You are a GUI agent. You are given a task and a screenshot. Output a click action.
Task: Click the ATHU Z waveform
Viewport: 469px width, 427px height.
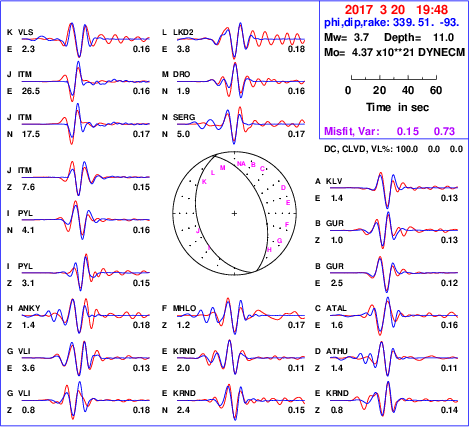click(x=394, y=358)
